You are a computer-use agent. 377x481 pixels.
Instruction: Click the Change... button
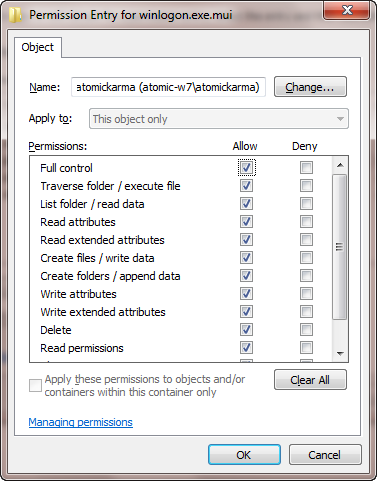point(310,87)
